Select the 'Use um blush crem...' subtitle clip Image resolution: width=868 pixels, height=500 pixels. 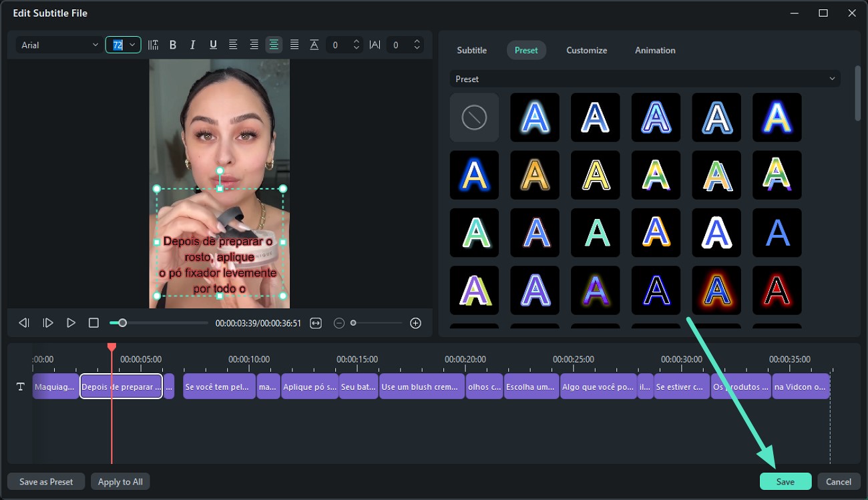(422, 387)
